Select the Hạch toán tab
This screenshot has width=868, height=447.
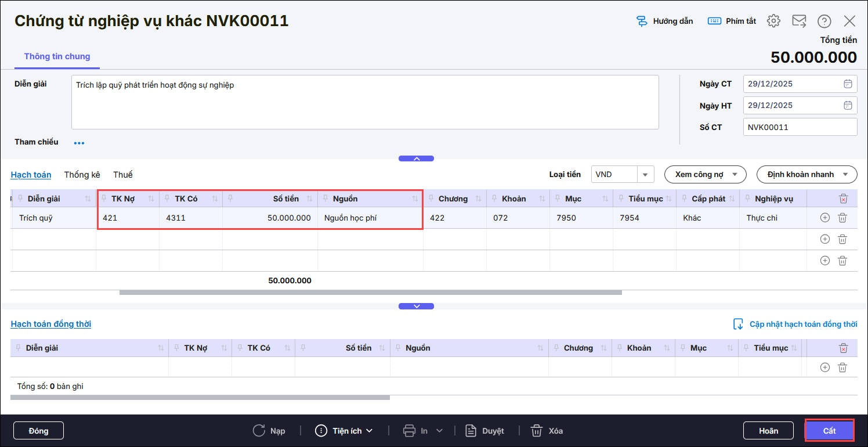[x=31, y=175]
